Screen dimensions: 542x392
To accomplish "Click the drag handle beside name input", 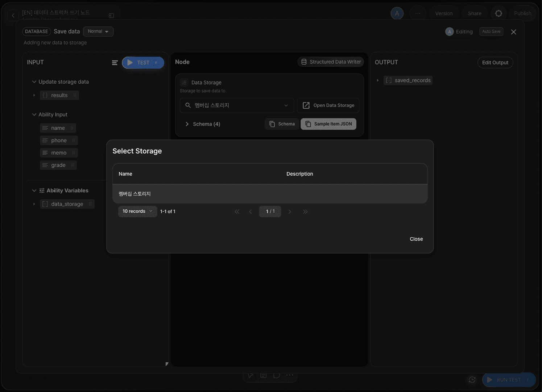I will click(72, 128).
